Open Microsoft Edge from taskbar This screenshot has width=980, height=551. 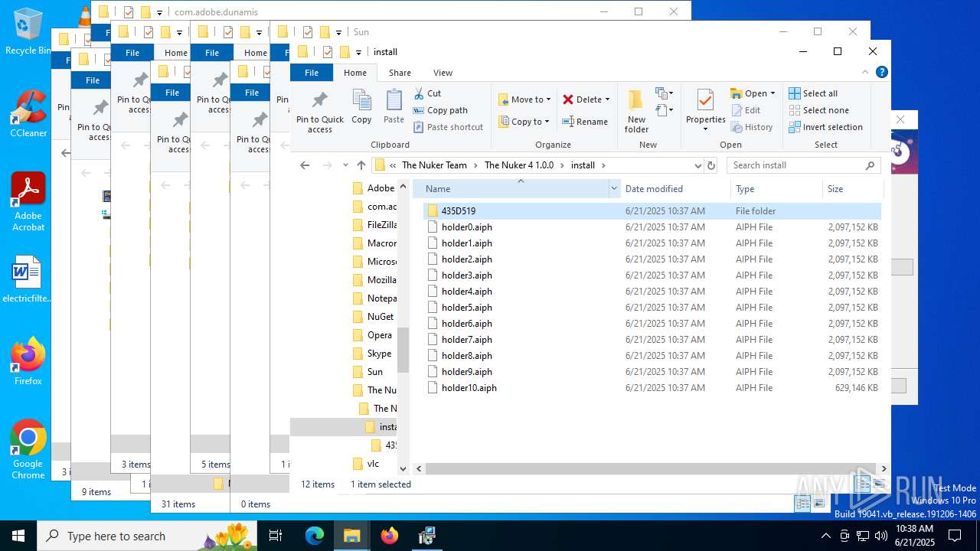315,536
